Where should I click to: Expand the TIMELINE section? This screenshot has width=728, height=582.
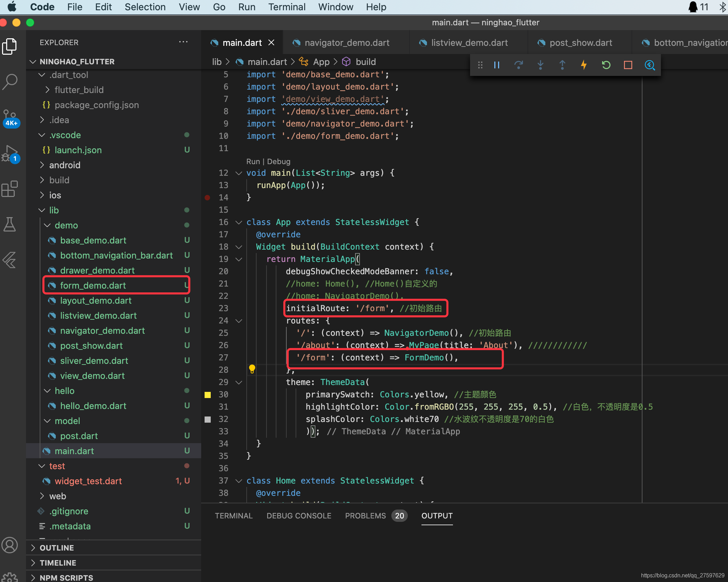[33, 563]
